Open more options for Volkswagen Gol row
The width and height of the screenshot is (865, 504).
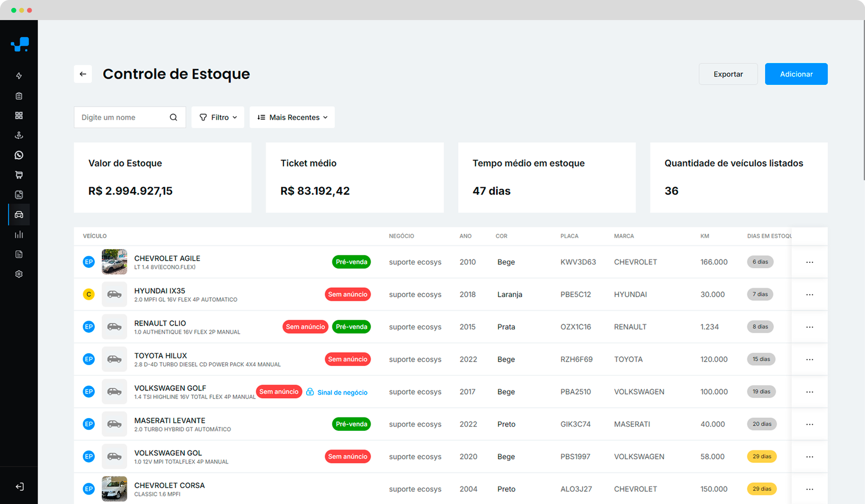click(809, 457)
